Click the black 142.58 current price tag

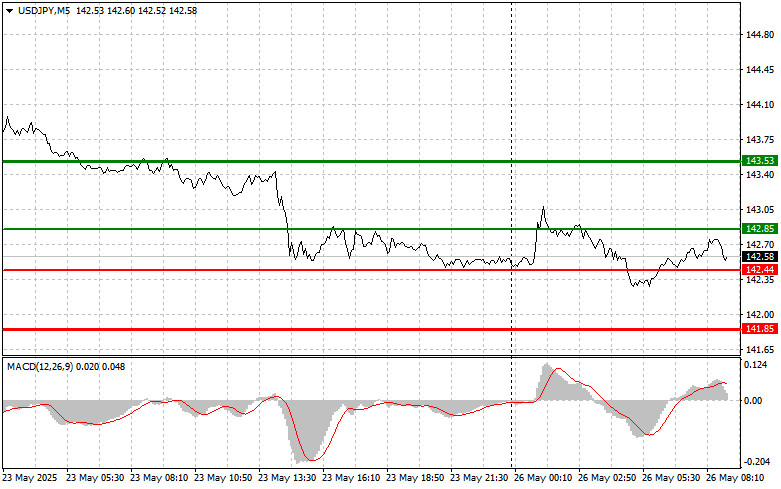[x=760, y=257]
